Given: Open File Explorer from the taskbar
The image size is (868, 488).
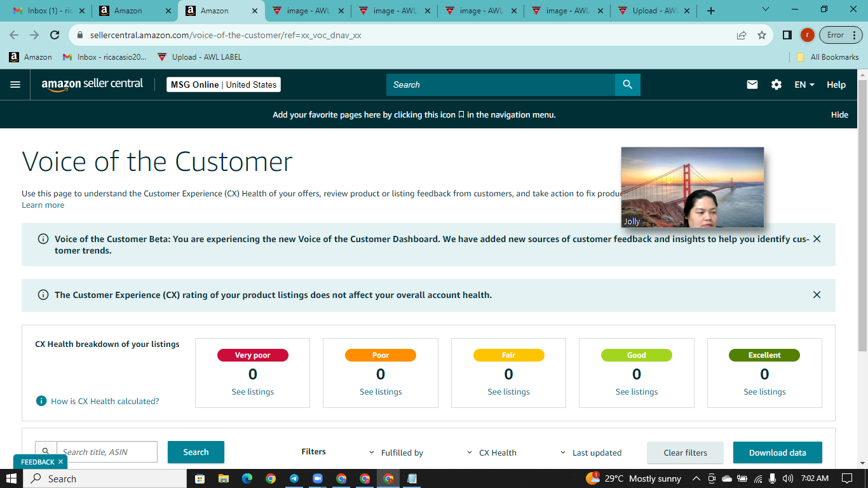Looking at the screenshot, I should pos(223,478).
